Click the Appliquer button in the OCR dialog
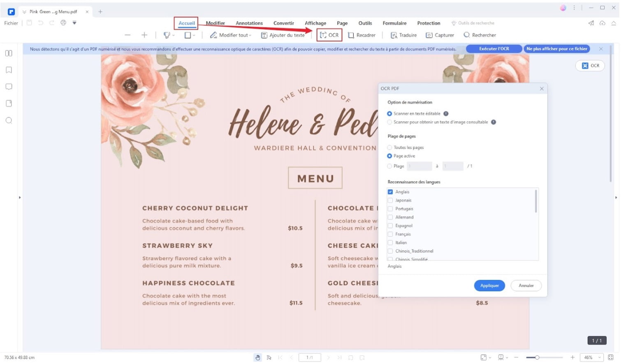 [489, 286]
